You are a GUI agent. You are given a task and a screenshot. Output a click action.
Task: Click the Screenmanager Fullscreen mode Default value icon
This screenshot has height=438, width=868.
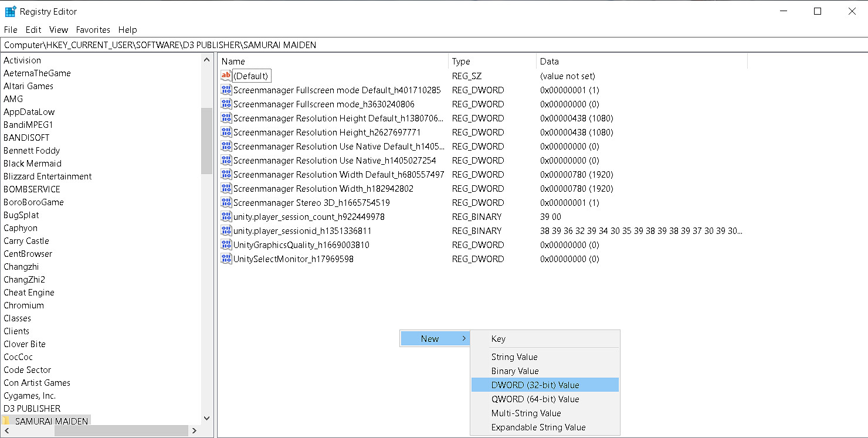click(226, 90)
